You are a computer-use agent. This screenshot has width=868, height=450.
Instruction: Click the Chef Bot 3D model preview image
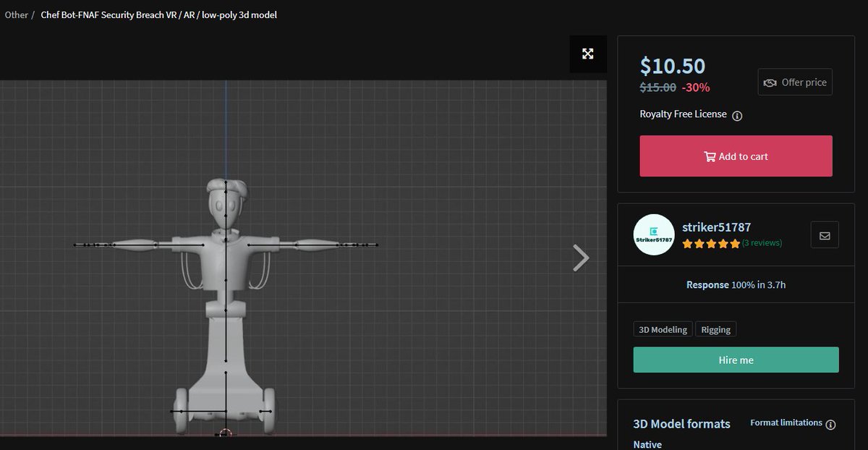303,258
